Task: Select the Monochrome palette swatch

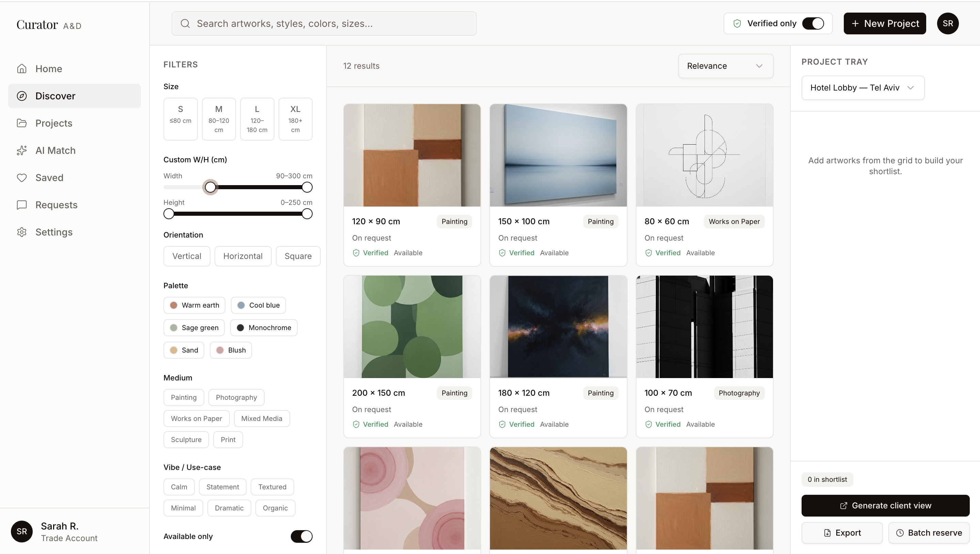Action: [x=264, y=328]
